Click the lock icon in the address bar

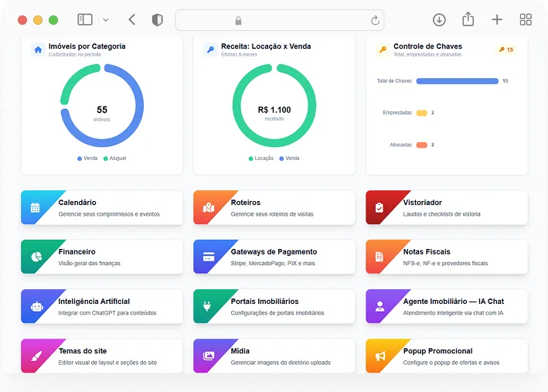(238, 21)
